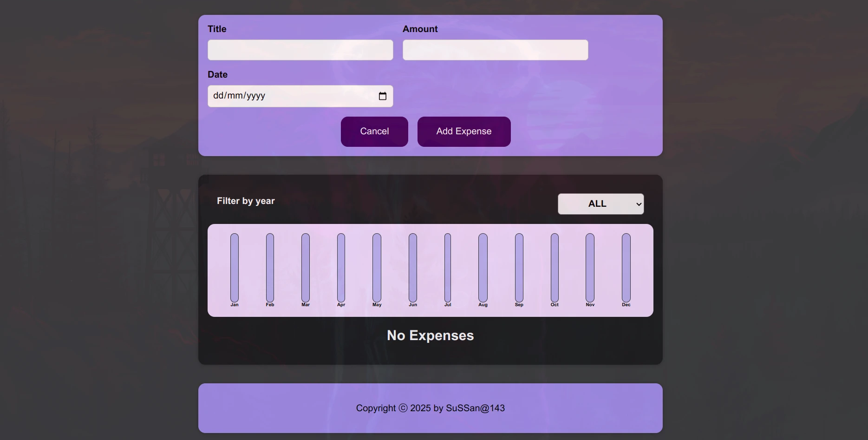Click the Jul chart bar
Image resolution: width=868 pixels, height=440 pixels.
point(448,268)
